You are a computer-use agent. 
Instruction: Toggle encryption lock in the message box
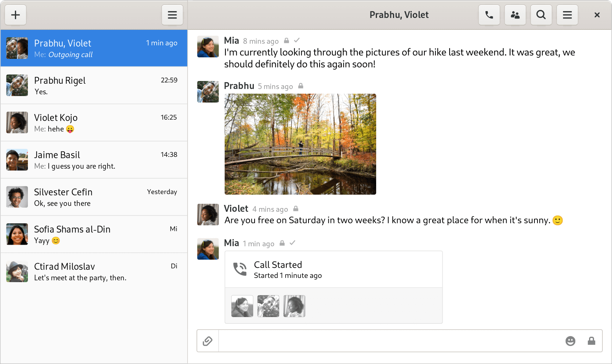pos(591,341)
